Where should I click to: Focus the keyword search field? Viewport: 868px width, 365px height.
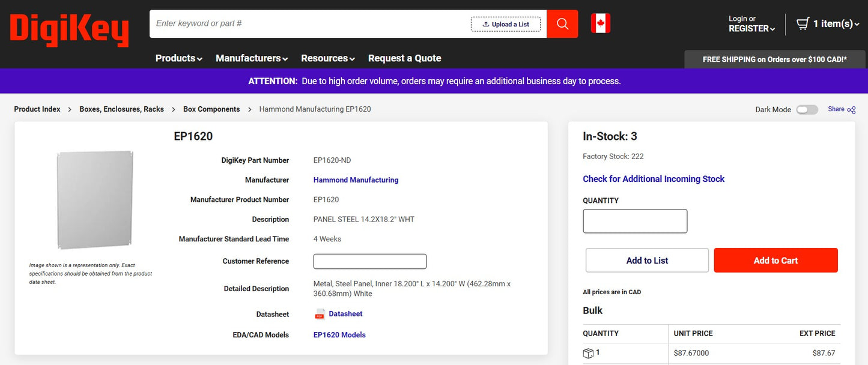pyautogui.click(x=311, y=23)
